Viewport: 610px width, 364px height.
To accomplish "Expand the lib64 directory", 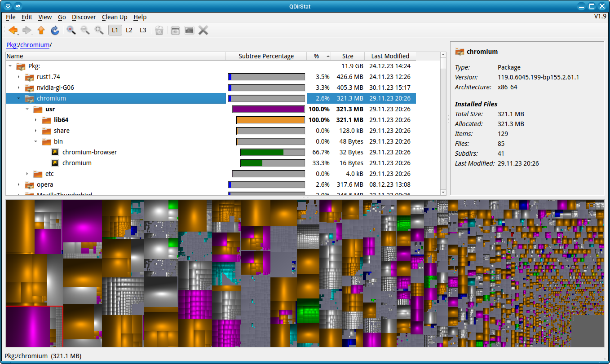I will (35, 120).
